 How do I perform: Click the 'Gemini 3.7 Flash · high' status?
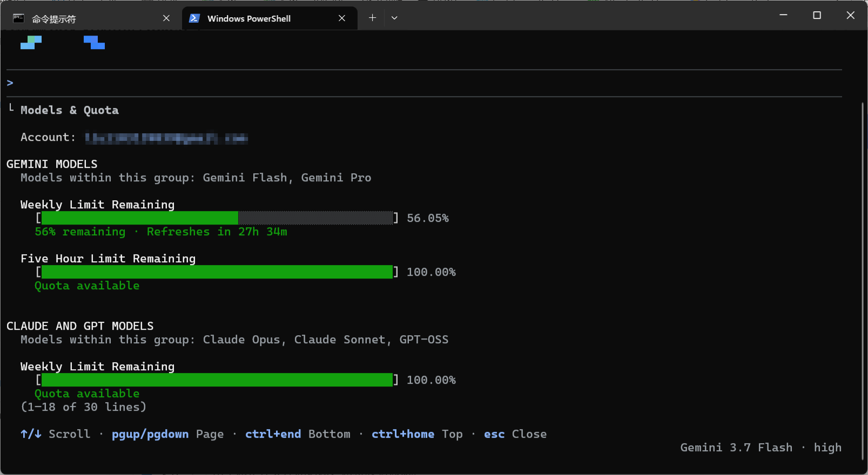[761, 447]
